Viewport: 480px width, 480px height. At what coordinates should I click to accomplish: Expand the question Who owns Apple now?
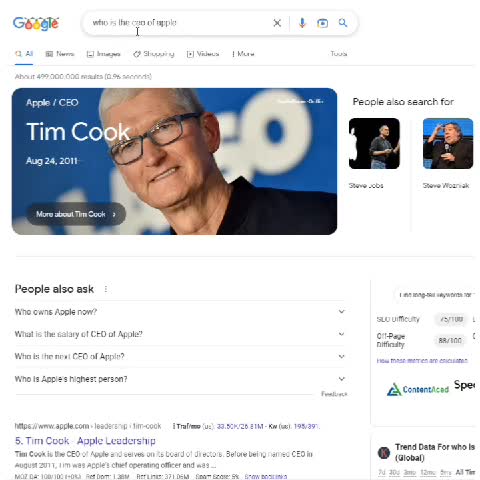180,312
